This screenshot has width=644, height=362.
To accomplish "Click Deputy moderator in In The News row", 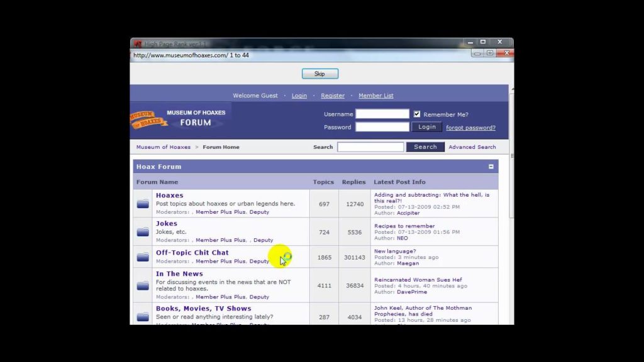I will click(259, 297).
